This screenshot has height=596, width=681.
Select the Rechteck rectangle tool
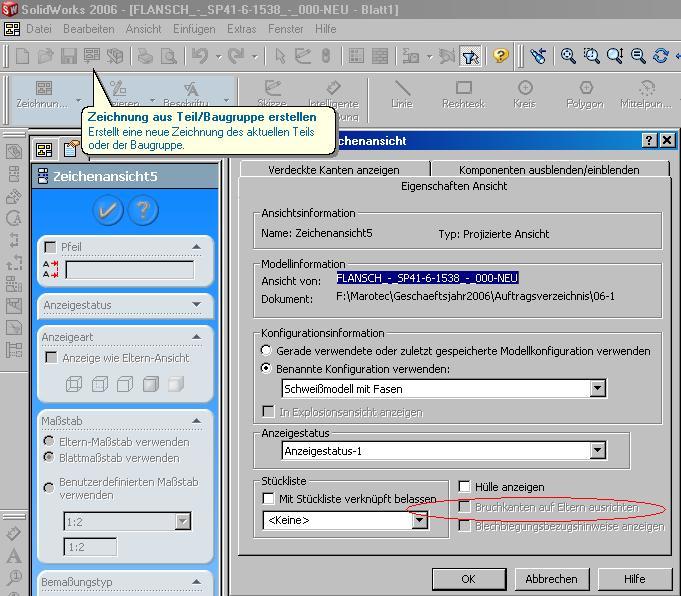coord(463,95)
